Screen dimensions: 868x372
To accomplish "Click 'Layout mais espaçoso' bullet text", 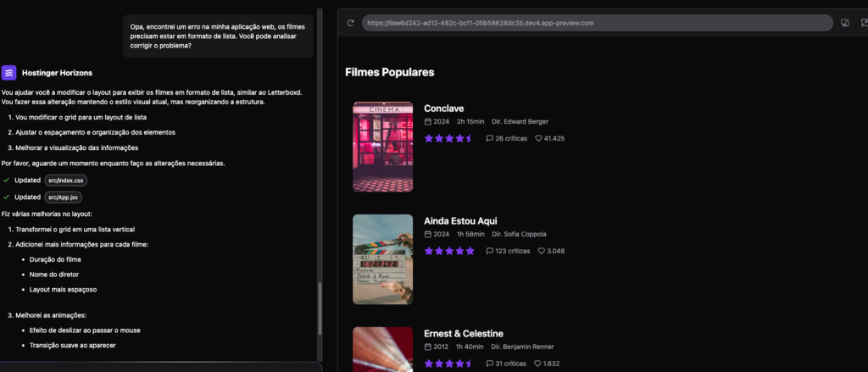I will pyautogui.click(x=63, y=290).
